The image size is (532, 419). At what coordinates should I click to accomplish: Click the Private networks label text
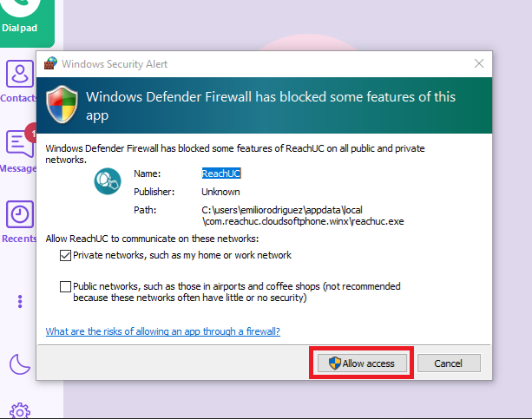(x=182, y=255)
